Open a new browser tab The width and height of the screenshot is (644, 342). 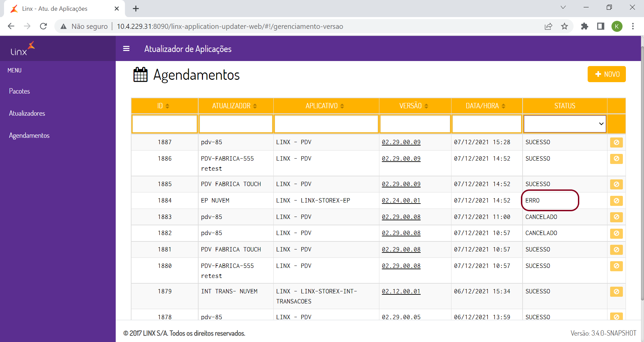click(136, 9)
